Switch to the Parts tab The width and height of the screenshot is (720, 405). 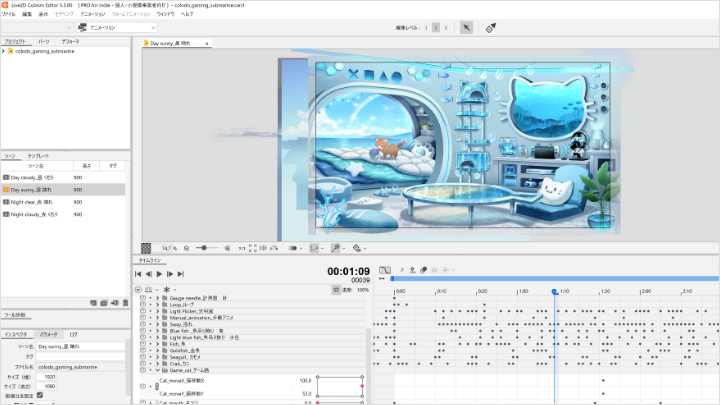44,41
